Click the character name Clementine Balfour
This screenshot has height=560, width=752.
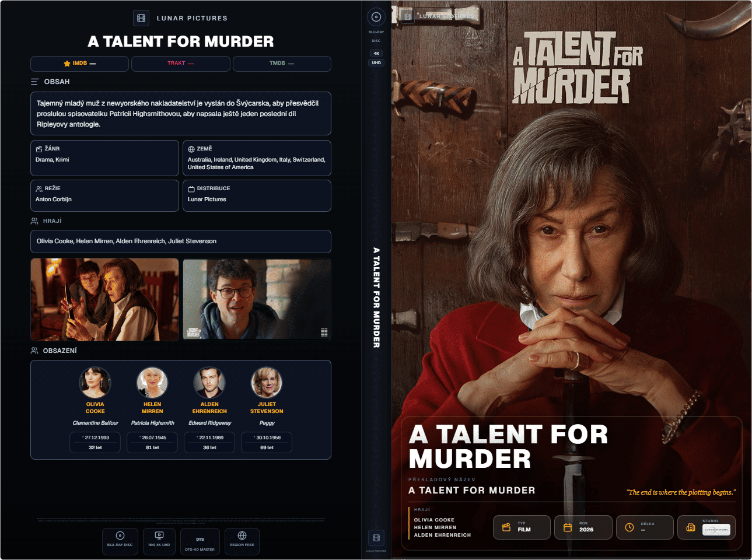click(95, 423)
